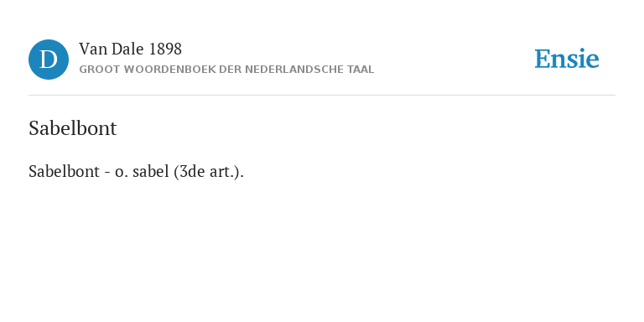The width and height of the screenshot is (644, 322).
Task: Click the word "GROOT" in the subtitle
Action: tap(97, 70)
